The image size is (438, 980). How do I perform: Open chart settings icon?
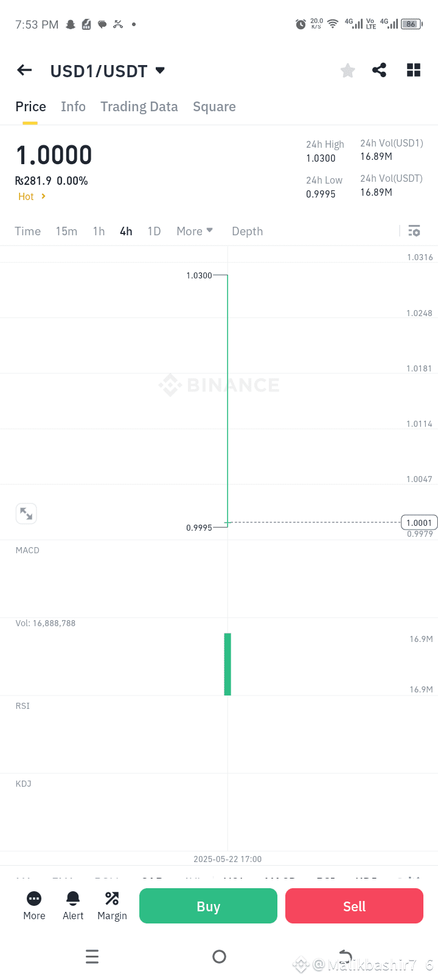click(x=414, y=231)
